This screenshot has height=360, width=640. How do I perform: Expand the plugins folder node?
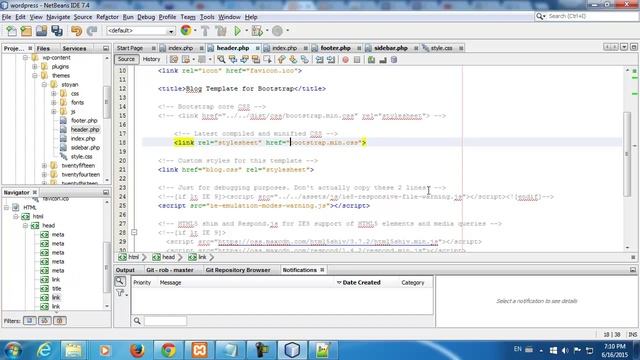pyautogui.click(x=35, y=67)
